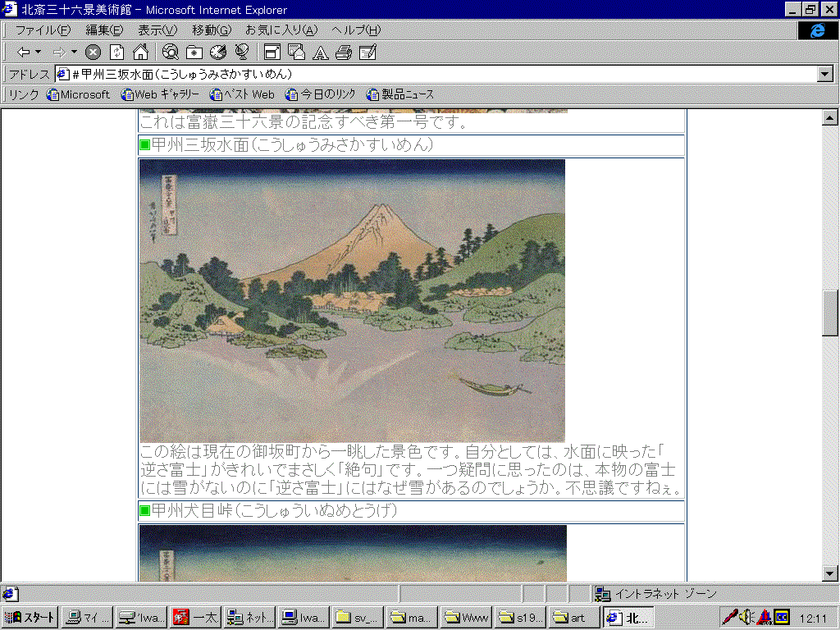
Task: Open the History toolbar icon
Action: tap(218, 52)
